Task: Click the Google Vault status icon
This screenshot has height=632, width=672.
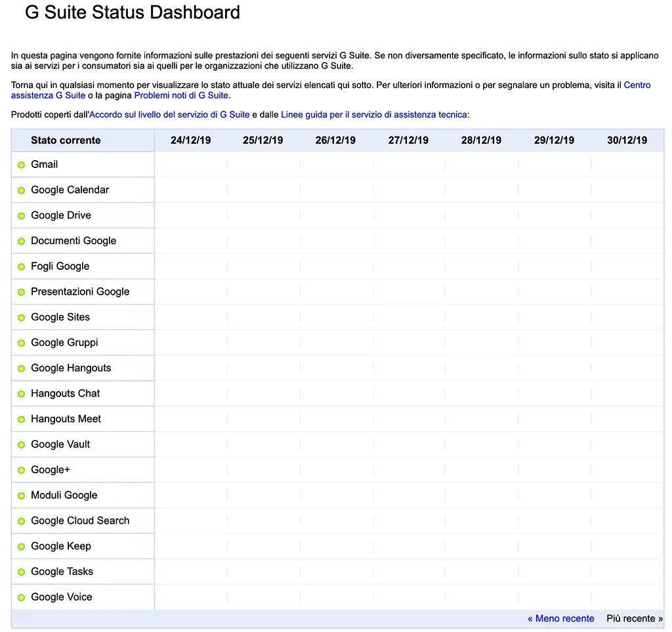Action: [x=21, y=445]
